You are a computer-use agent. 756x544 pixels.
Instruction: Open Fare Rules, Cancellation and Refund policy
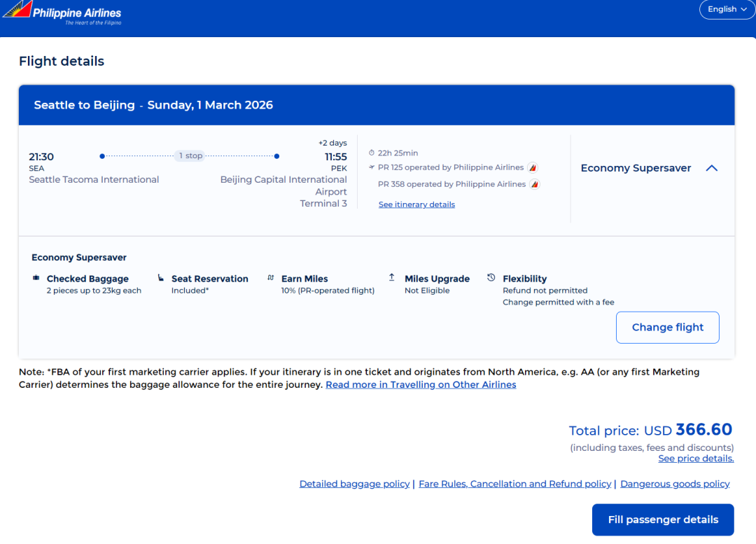[x=514, y=484]
